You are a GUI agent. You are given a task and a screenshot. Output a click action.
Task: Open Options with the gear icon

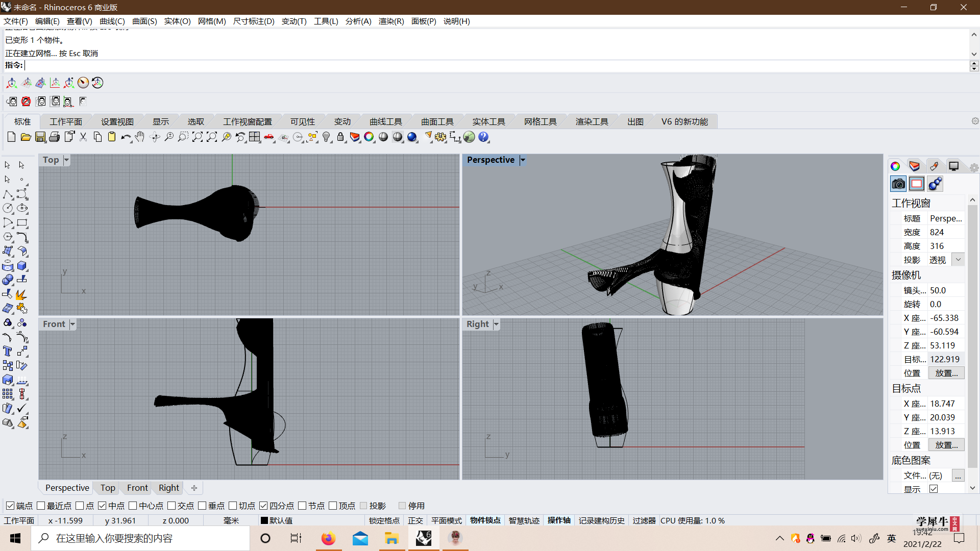(440, 137)
